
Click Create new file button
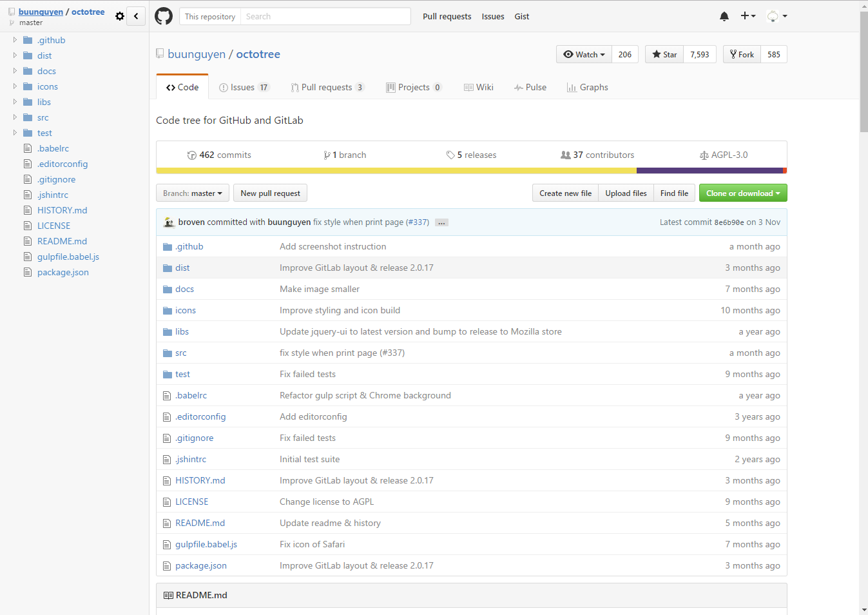(565, 193)
